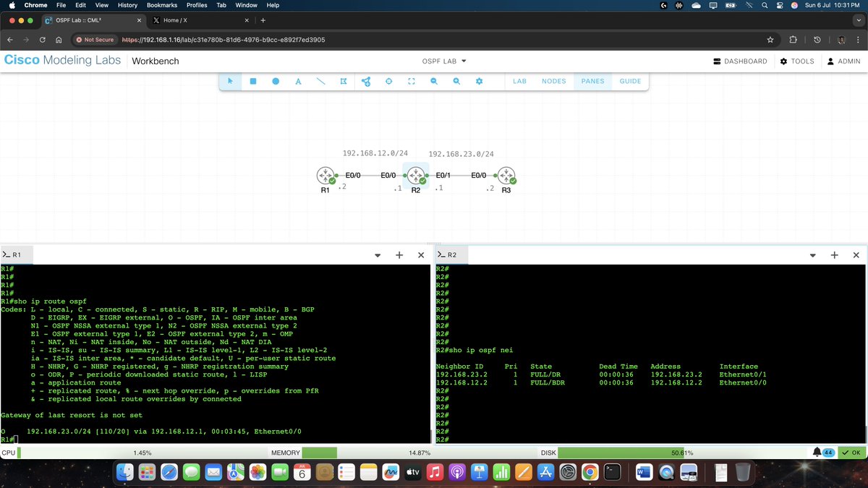Image resolution: width=868 pixels, height=488 pixels.
Task: Select the text annotation tool
Action: [298, 82]
